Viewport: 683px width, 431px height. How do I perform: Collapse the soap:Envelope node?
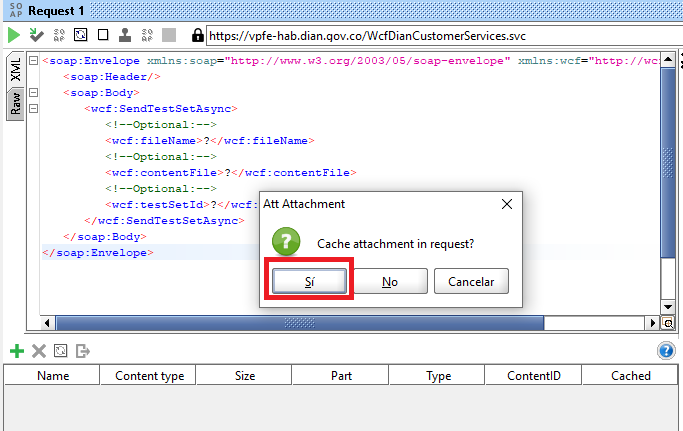(33, 61)
